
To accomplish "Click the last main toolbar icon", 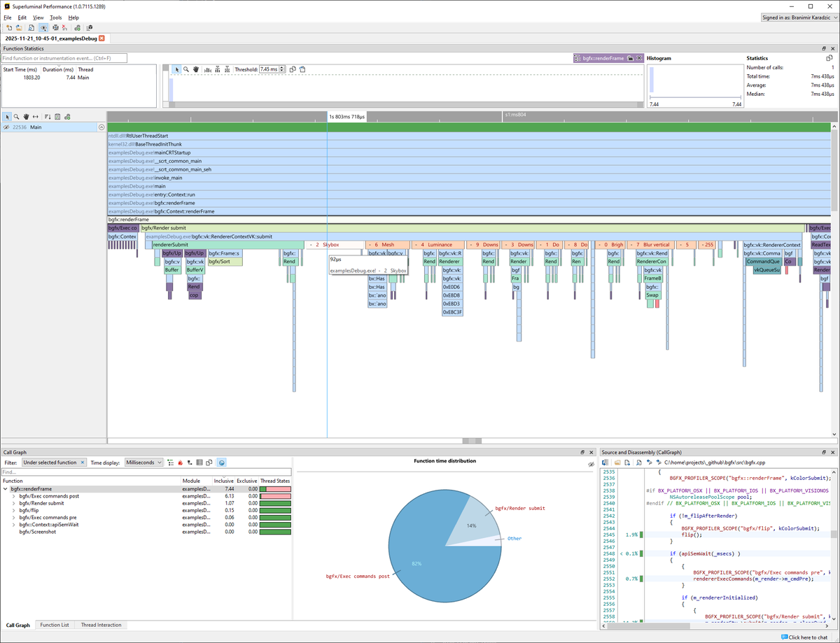I will (90, 28).
